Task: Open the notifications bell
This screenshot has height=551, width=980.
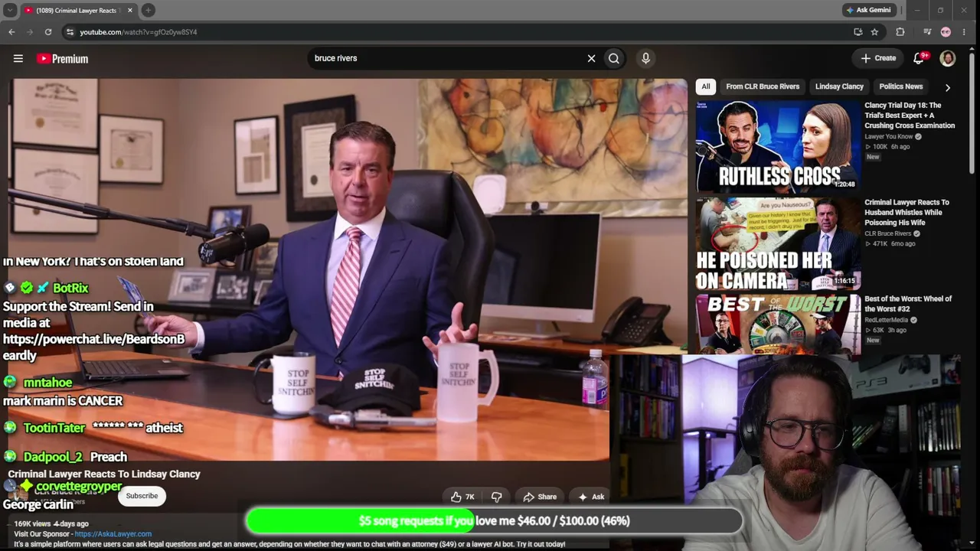Action: (x=919, y=58)
